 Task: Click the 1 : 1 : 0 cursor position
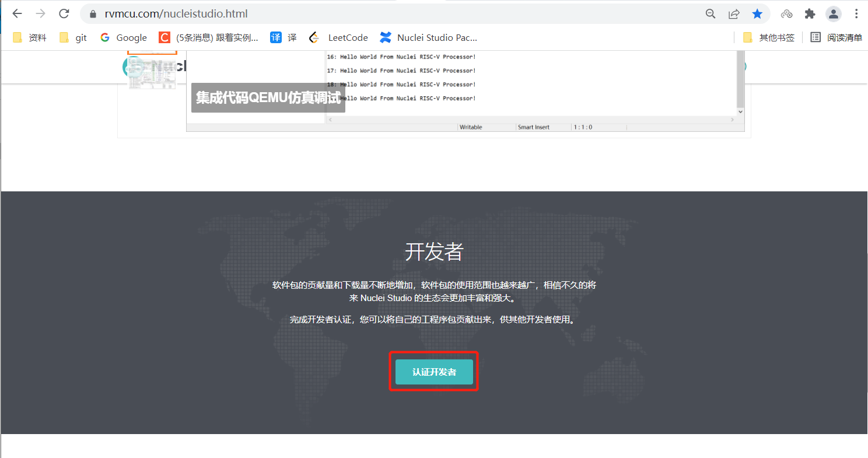pyautogui.click(x=583, y=127)
